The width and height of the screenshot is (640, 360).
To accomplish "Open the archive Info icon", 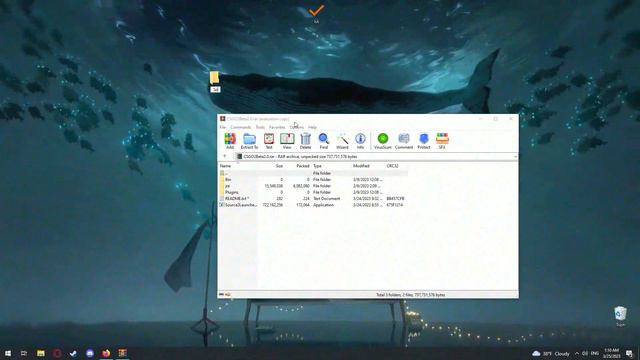I will point(360,141).
